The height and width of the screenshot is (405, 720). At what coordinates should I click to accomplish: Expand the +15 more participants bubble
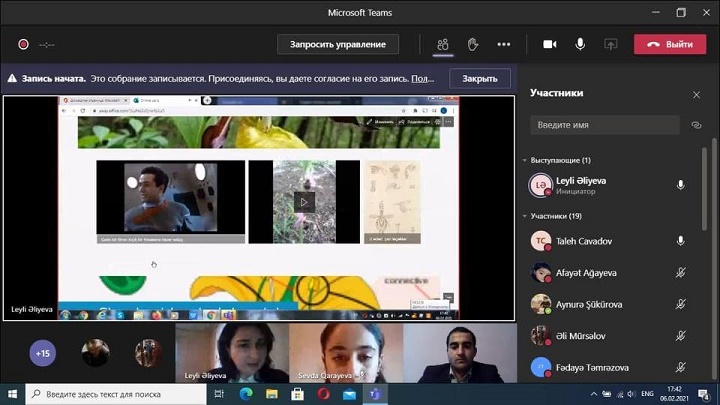click(x=43, y=353)
